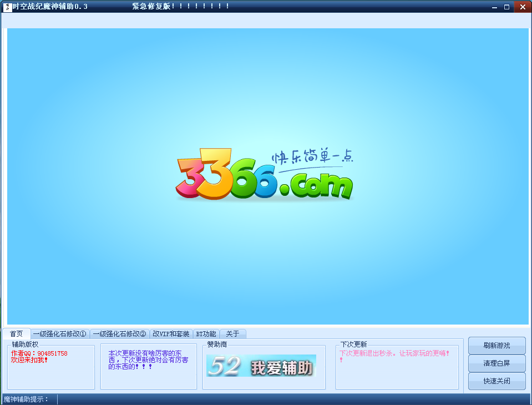The height and width of the screenshot is (405, 532).
Task: Click the 清理白屏 button
Action: point(496,363)
